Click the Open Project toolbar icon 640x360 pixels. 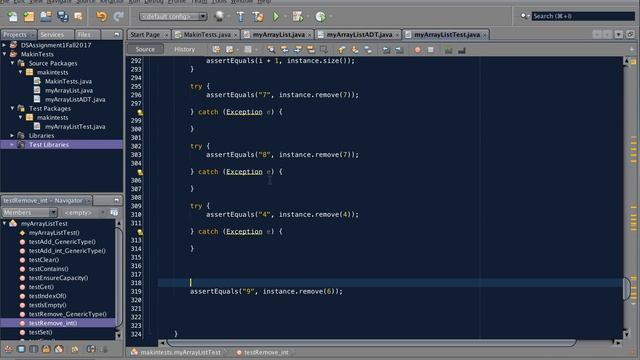tap(46, 16)
